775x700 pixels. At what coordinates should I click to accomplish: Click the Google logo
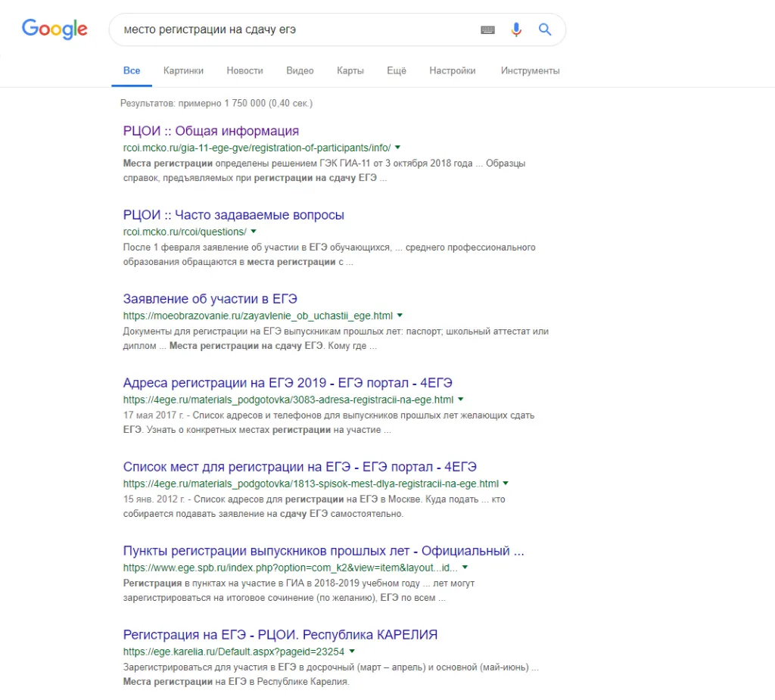54,30
